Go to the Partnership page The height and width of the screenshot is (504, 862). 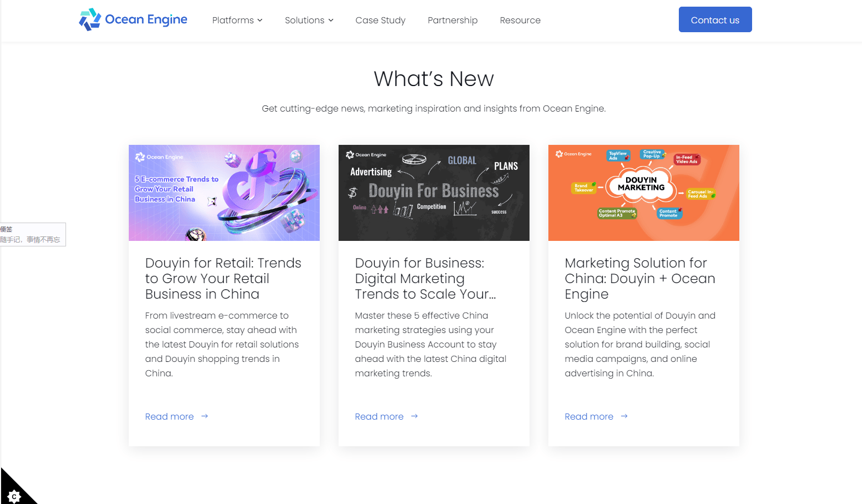pyautogui.click(x=452, y=20)
